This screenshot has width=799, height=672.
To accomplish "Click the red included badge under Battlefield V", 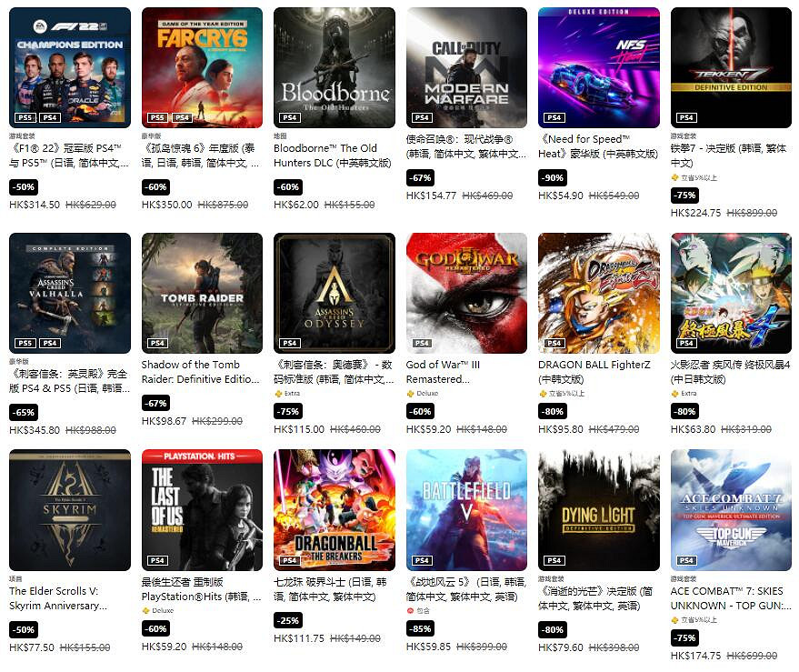I will (418, 611).
